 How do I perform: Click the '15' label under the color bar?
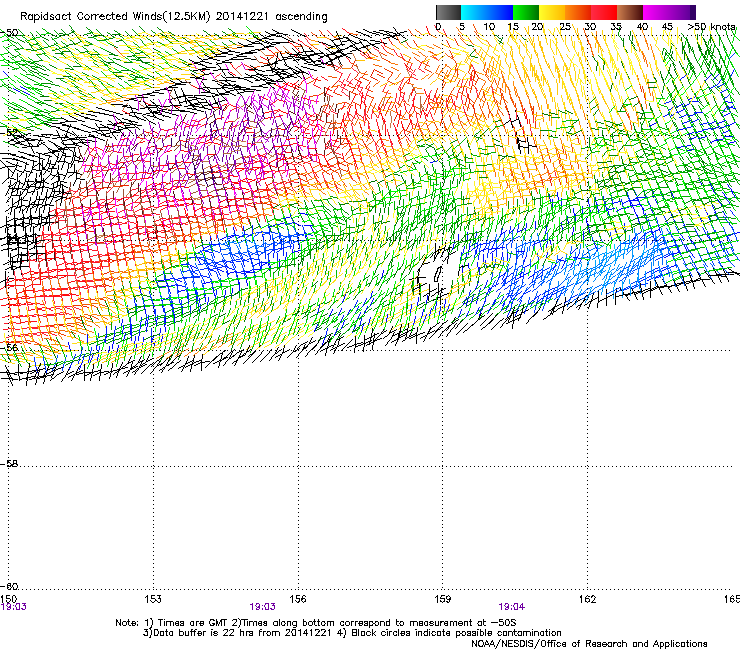[x=513, y=27]
